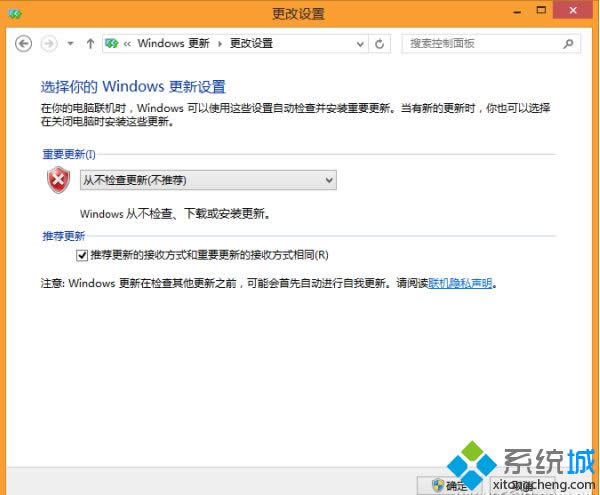Minimize the 更改设置 window
The image size is (600, 495).
click(x=517, y=11)
